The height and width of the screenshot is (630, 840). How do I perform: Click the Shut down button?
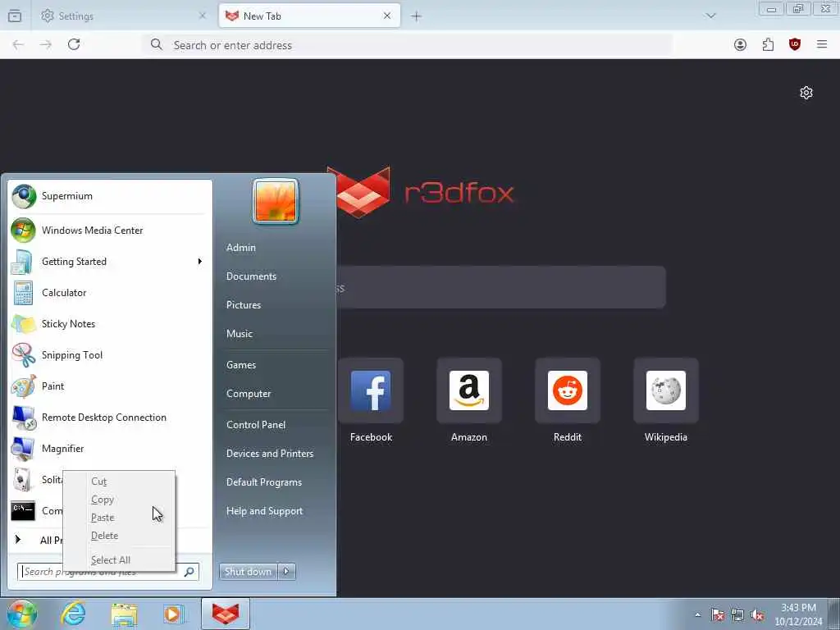[x=248, y=572]
